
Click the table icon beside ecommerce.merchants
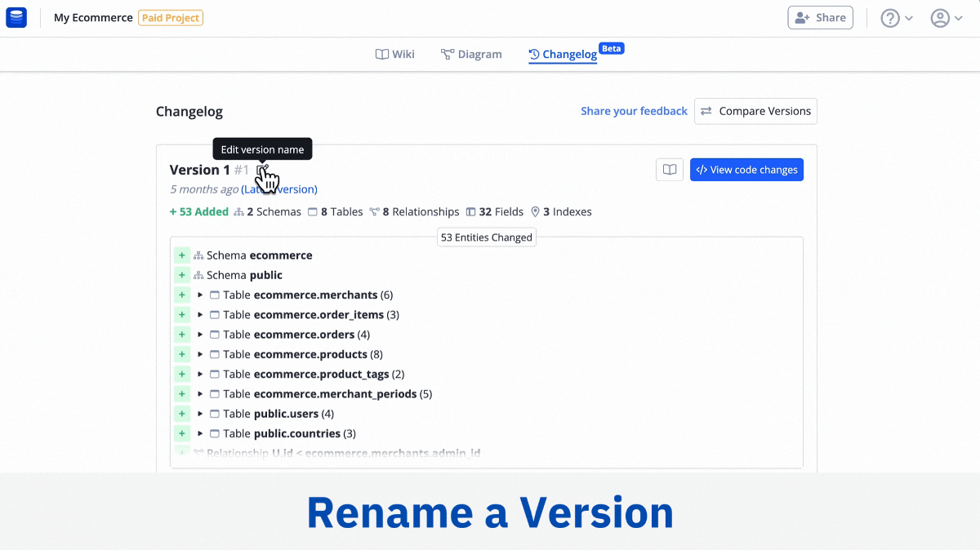[x=215, y=295]
